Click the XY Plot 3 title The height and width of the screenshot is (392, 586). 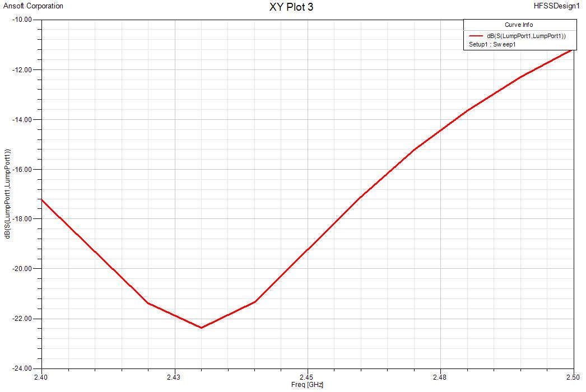(x=291, y=7)
